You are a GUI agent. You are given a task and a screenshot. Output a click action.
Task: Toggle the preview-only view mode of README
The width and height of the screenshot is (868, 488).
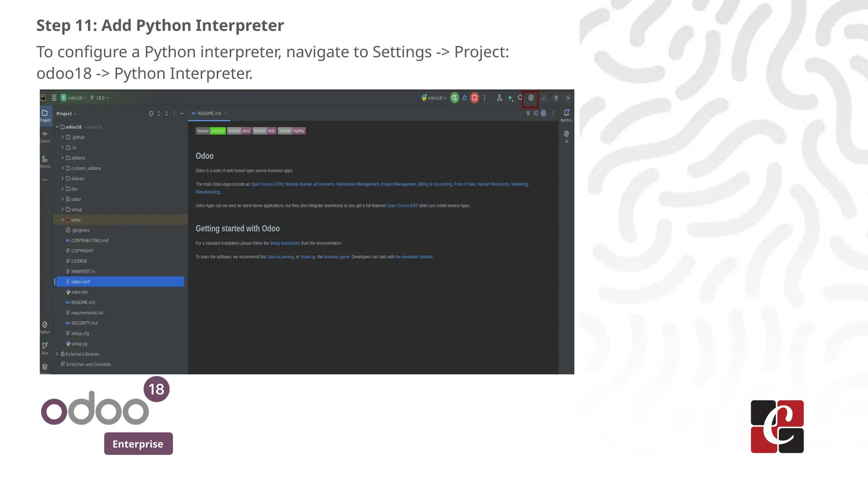543,113
